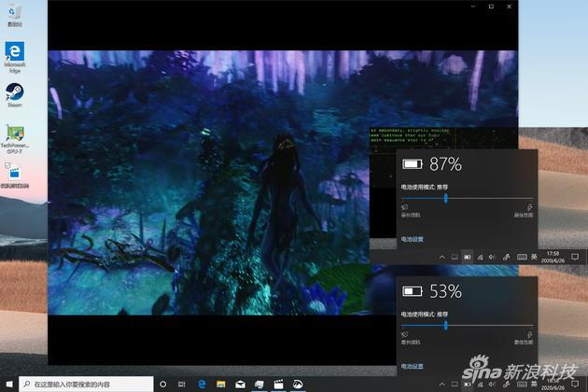Open pen workspace icon under 87% flyout
This screenshot has height=392, width=588.
(506, 258)
